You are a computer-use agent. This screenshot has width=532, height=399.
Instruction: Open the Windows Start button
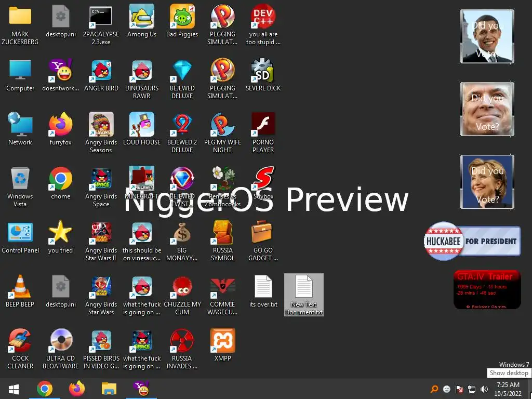click(14, 389)
